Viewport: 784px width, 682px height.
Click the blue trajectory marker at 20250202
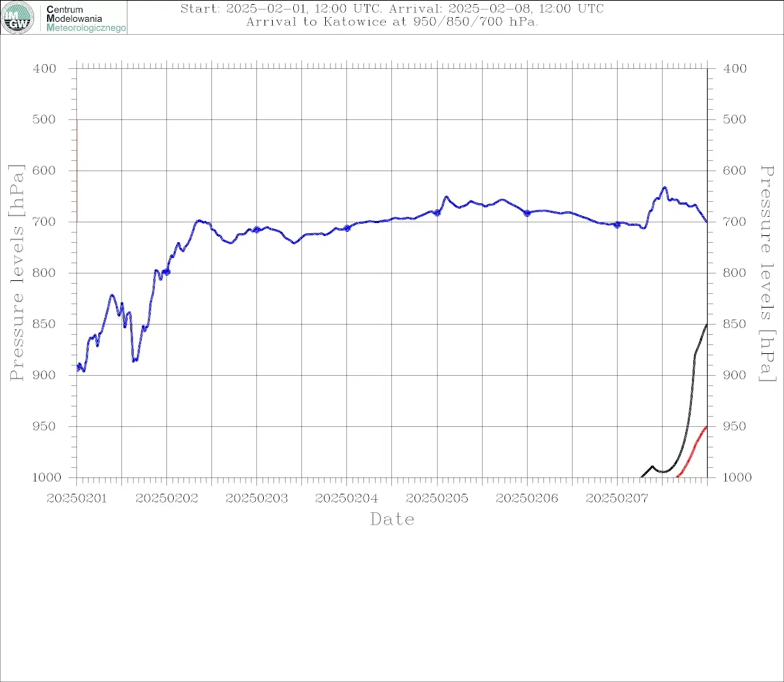click(x=167, y=272)
